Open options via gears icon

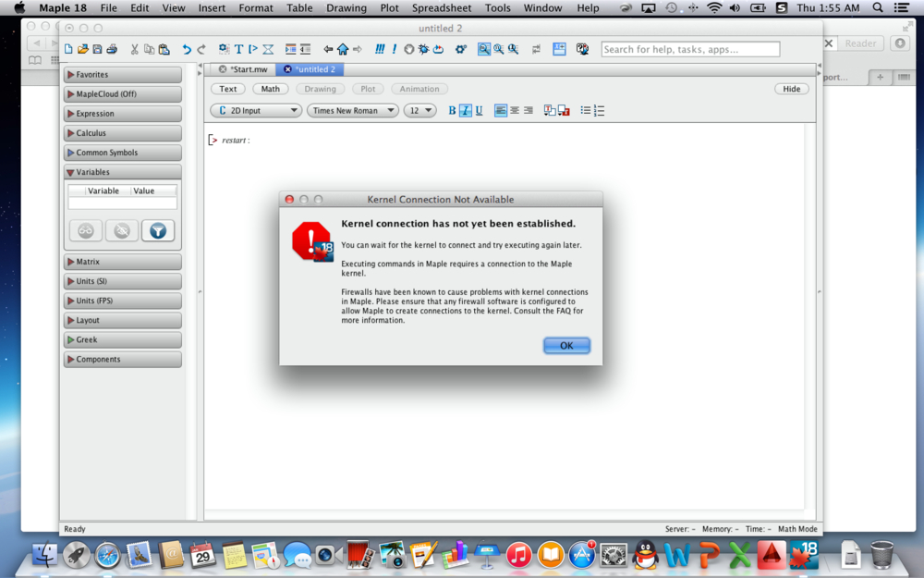point(461,50)
